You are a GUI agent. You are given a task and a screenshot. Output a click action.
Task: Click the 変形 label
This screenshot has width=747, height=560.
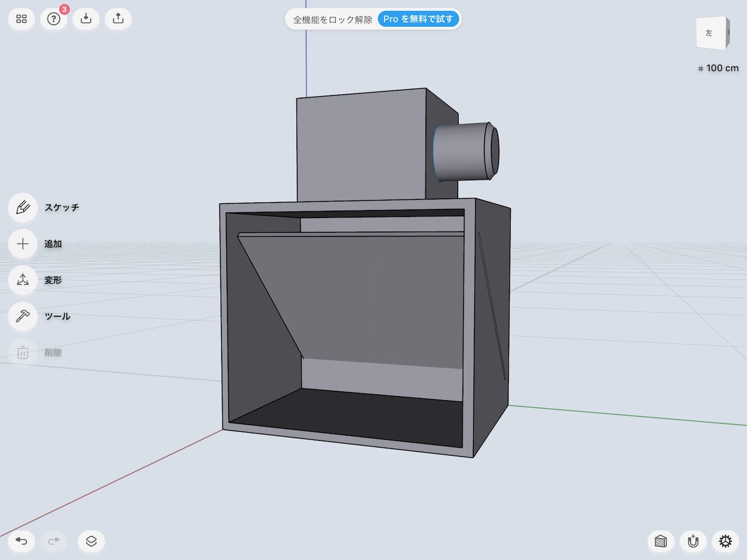pyautogui.click(x=53, y=280)
